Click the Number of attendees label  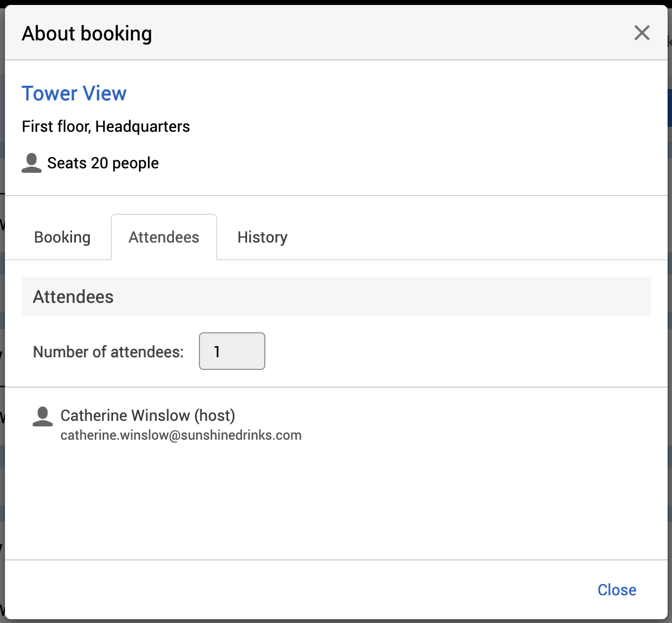coord(108,352)
